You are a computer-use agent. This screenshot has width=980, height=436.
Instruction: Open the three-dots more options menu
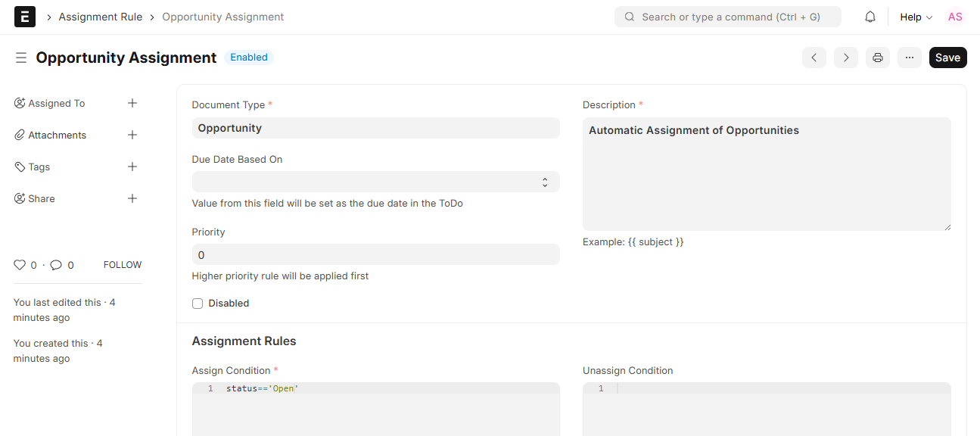[910, 58]
